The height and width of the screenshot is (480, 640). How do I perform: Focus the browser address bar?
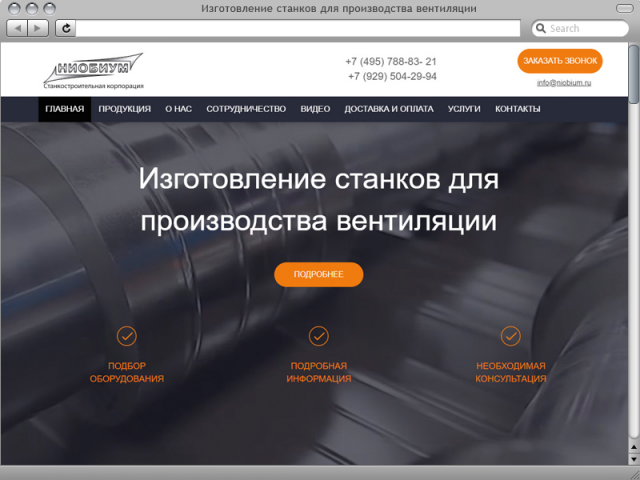298,28
